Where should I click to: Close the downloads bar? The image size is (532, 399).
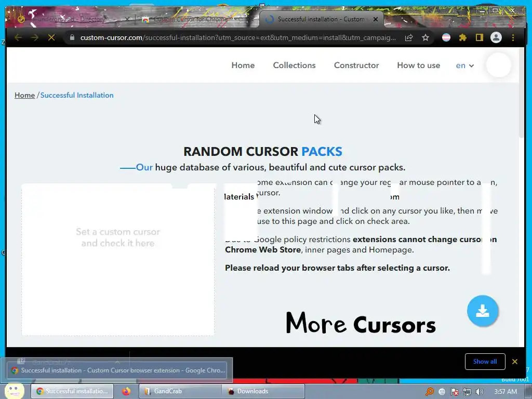coord(515,362)
